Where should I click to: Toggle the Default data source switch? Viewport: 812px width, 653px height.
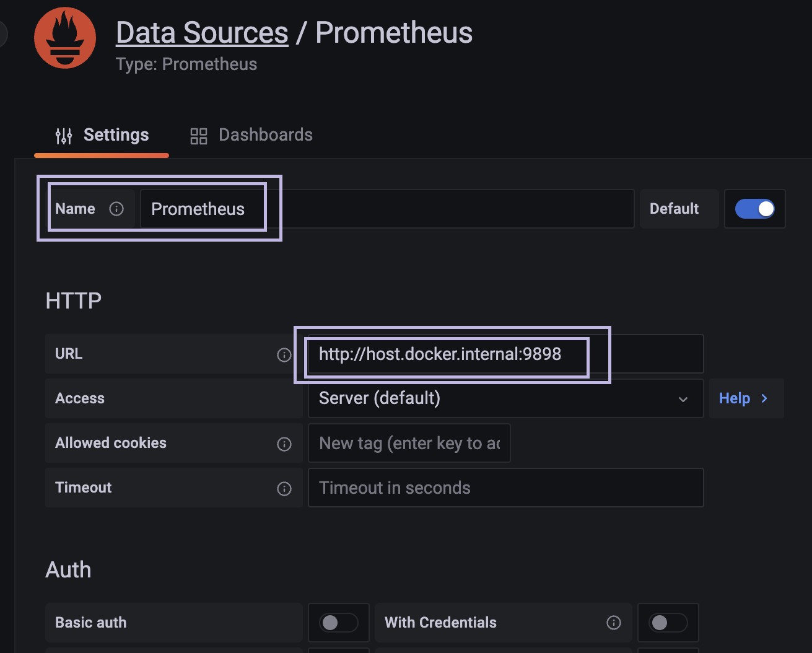tap(754, 209)
